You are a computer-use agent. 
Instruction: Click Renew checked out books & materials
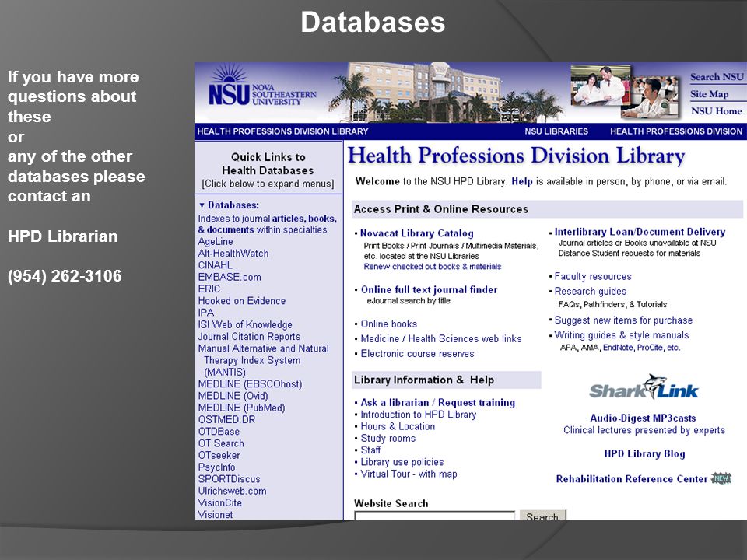(433, 267)
